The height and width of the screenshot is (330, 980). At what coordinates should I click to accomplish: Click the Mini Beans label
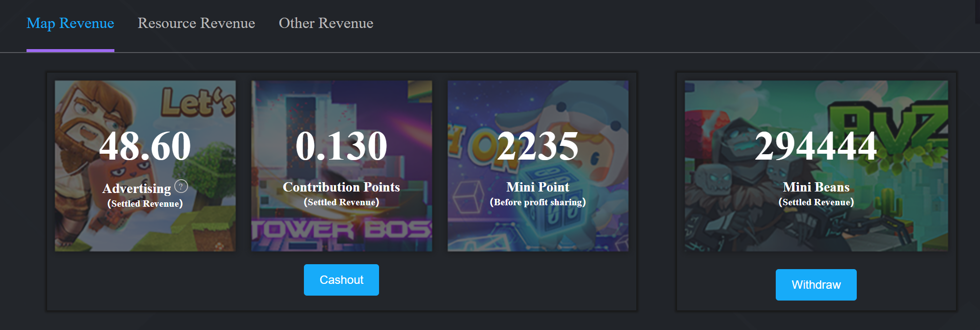pyautogui.click(x=817, y=187)
